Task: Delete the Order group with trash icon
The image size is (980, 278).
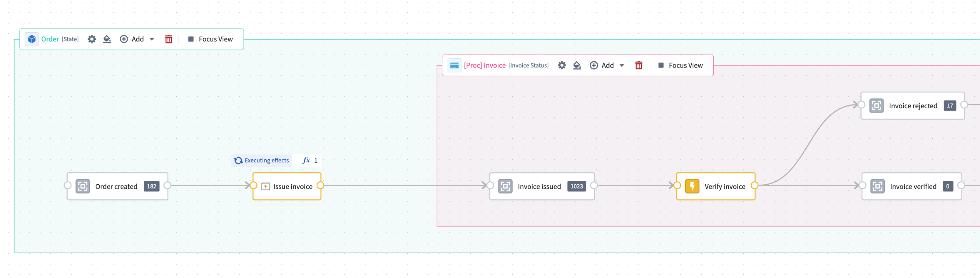Action: click(168, 39)
